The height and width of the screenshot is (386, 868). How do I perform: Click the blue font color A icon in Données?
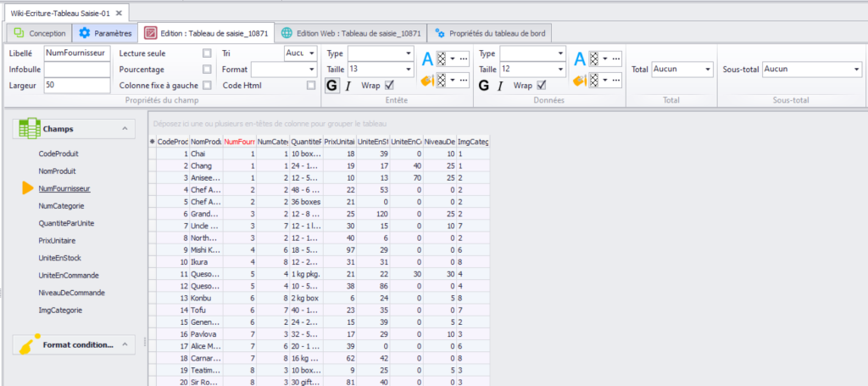[x=580, y=59]
